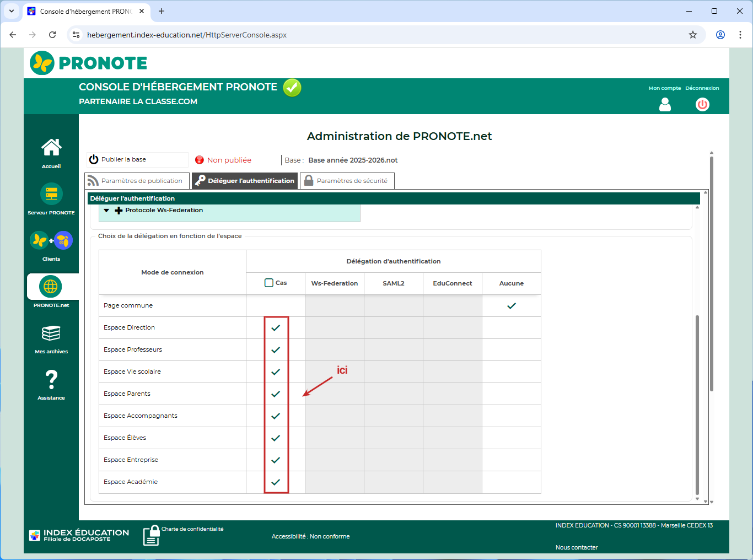
Task: Toggle the Cas column header checkbox
Action: pyautogui.click(x=269, y=283)
